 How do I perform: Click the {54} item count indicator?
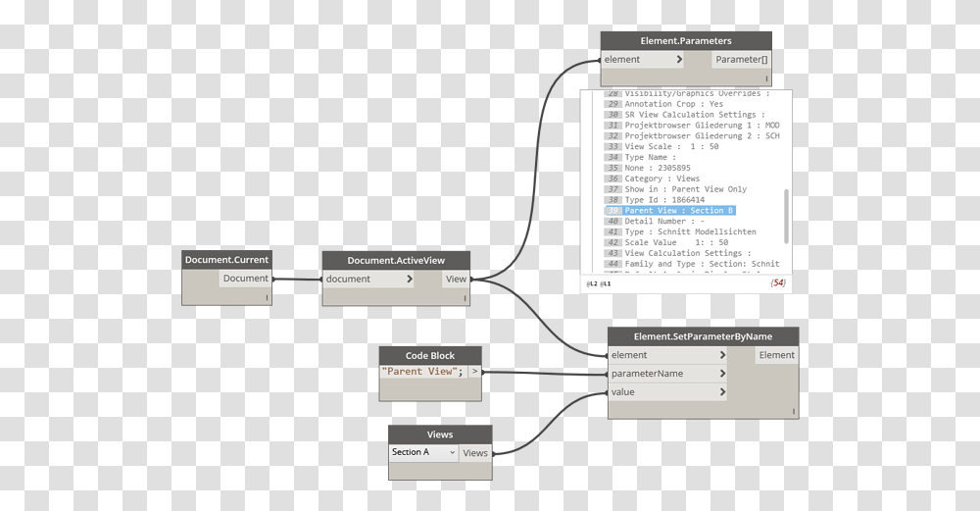pyautogui.click(x=777, y=282)
